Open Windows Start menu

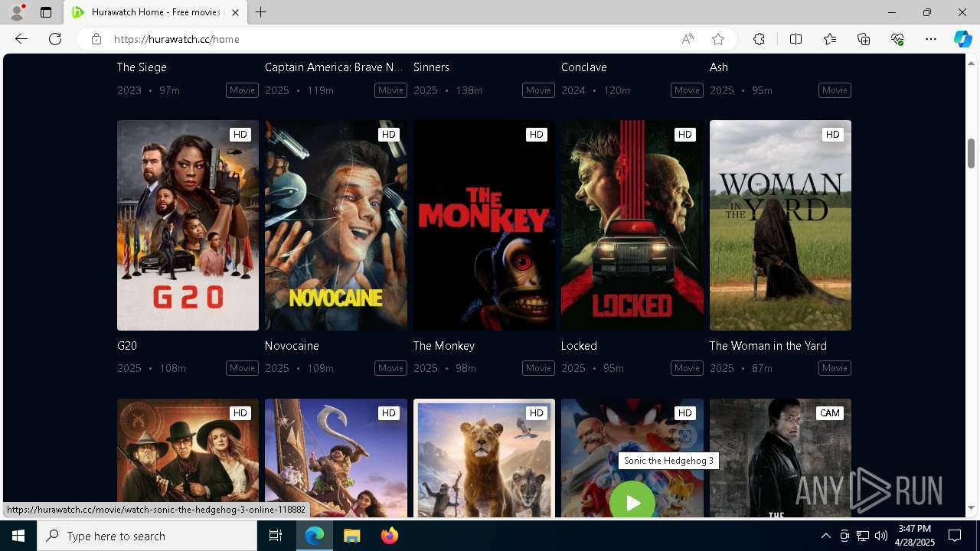18,536
